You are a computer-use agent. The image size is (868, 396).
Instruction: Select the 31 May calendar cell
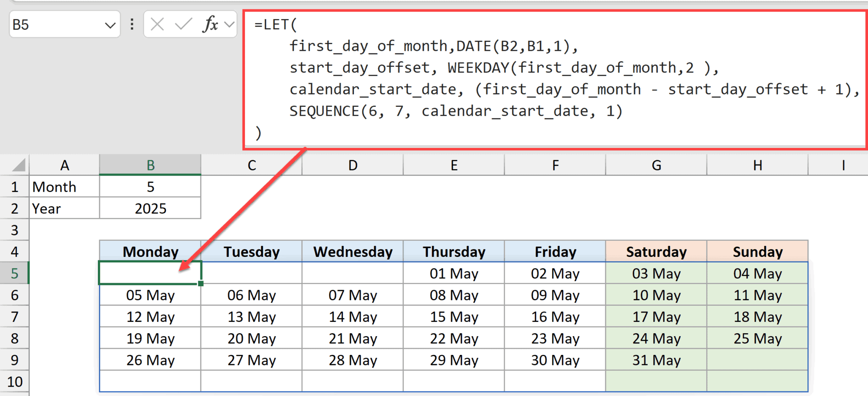pyautogui.click(x=656, y=360)
